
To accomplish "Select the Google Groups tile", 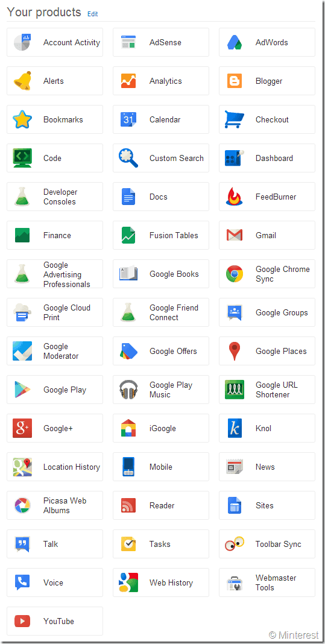I will coord(267,312).
